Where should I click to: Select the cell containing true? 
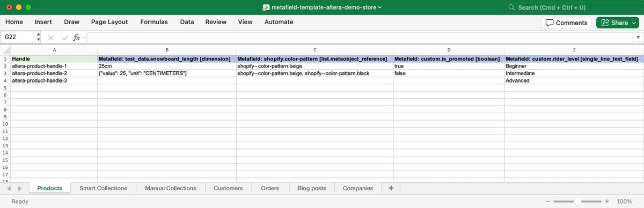click(x=449, y=65)
